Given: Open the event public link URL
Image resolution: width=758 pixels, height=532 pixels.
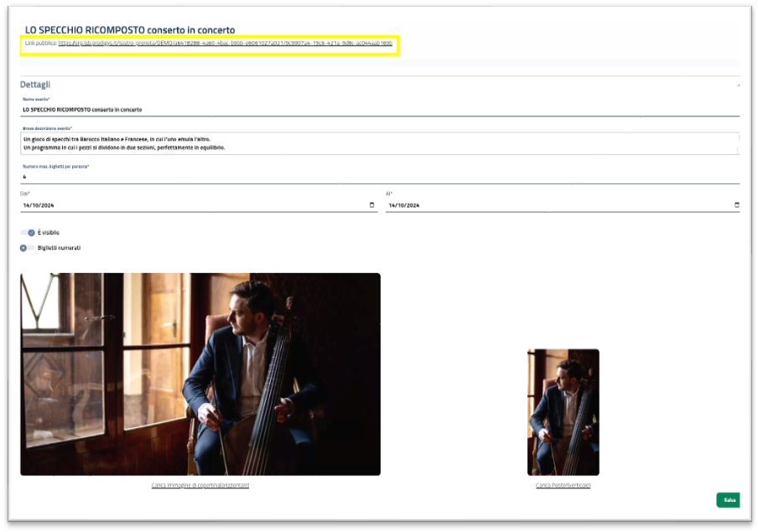Looking at the screenshot, I should [x=225, y=42].
